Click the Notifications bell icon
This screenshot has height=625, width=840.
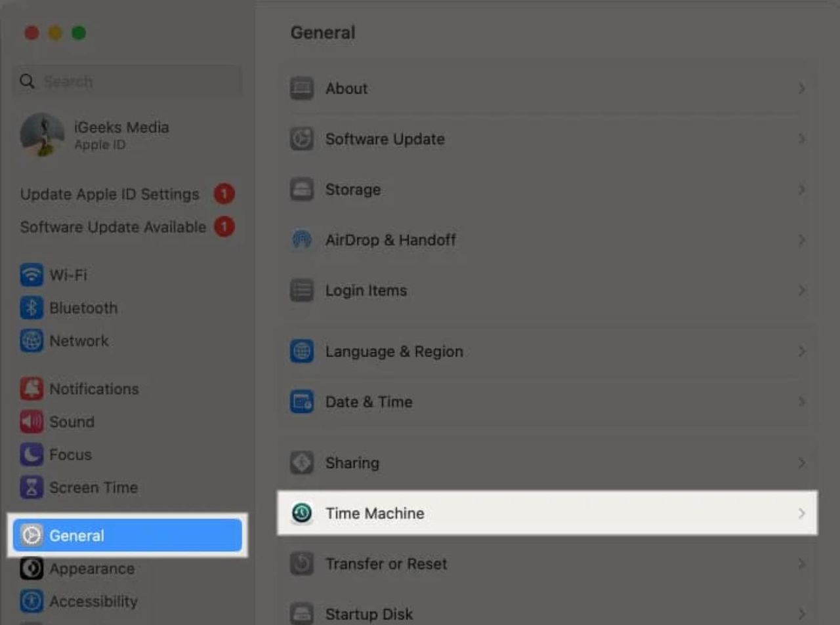31,389
